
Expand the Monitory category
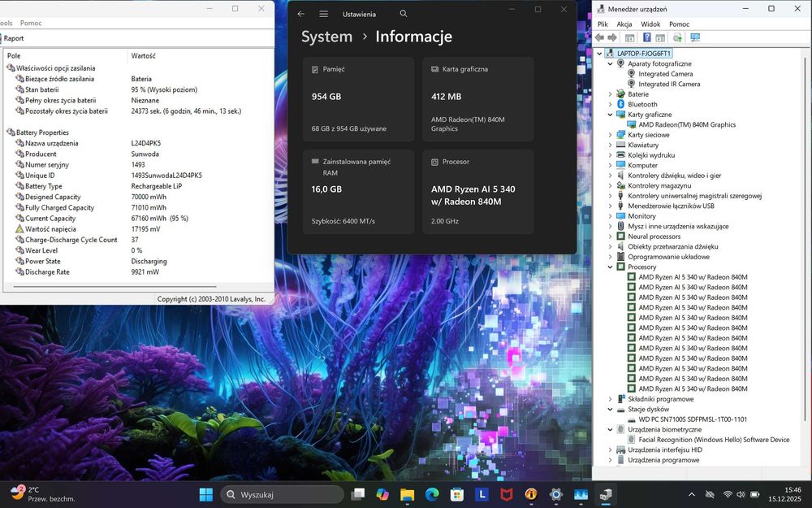610,216
